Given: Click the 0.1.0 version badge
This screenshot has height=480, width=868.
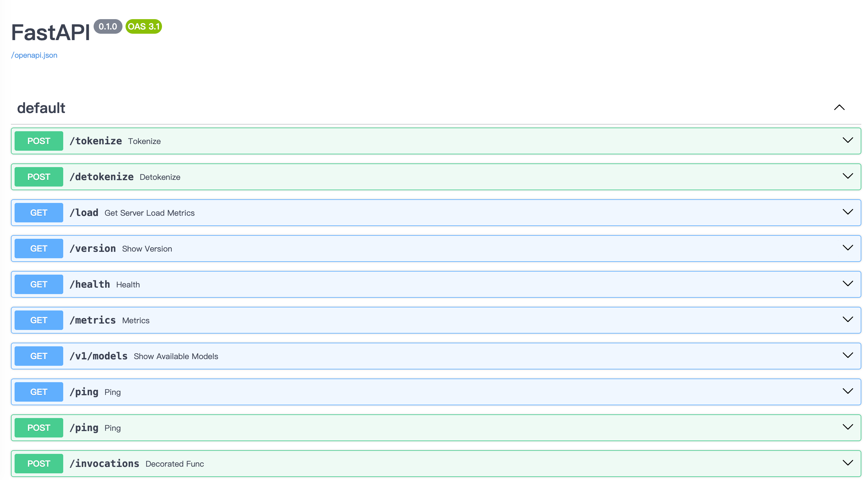Looking at the screenshot, I should coord(108,27).
